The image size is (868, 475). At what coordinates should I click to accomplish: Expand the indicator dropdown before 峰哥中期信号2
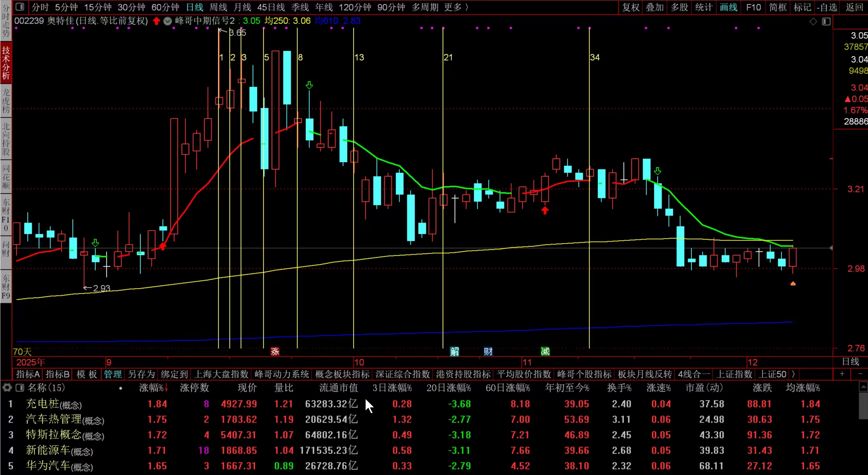point(168,21)
